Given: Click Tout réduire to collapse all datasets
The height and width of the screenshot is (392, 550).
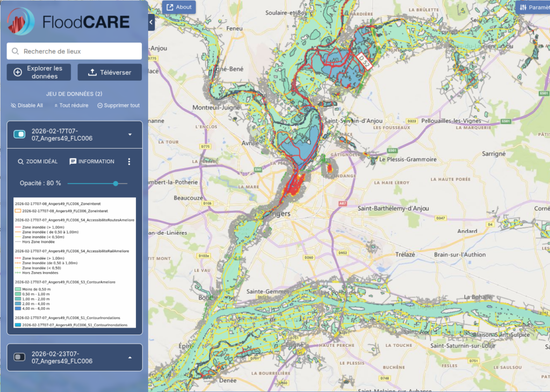Looking at the screenshot, I should point(71,105).
